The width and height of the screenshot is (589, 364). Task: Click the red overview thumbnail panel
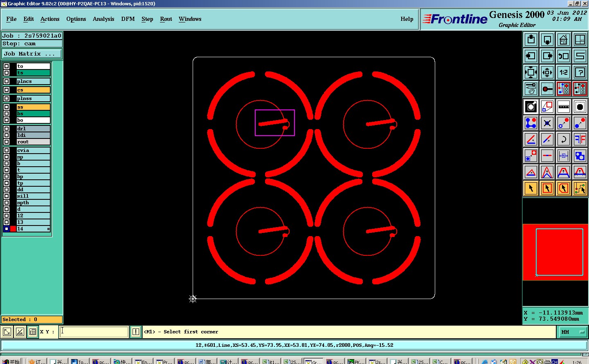555,252
